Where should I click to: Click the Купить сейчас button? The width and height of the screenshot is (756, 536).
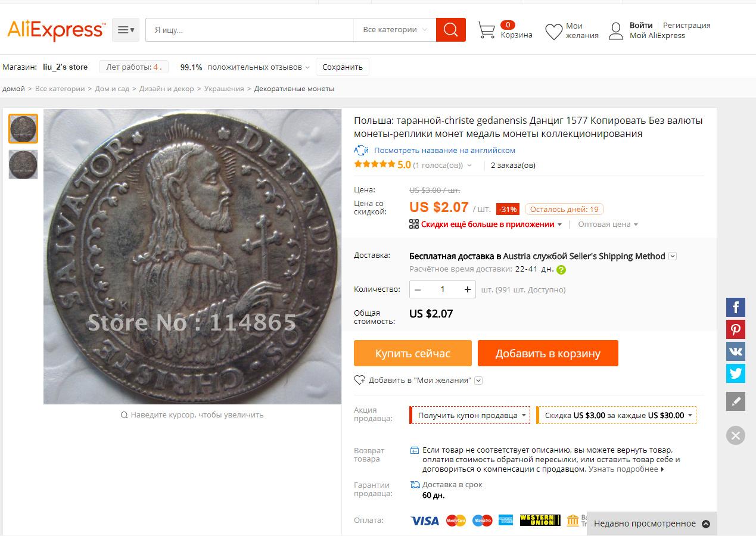point(413,353)
